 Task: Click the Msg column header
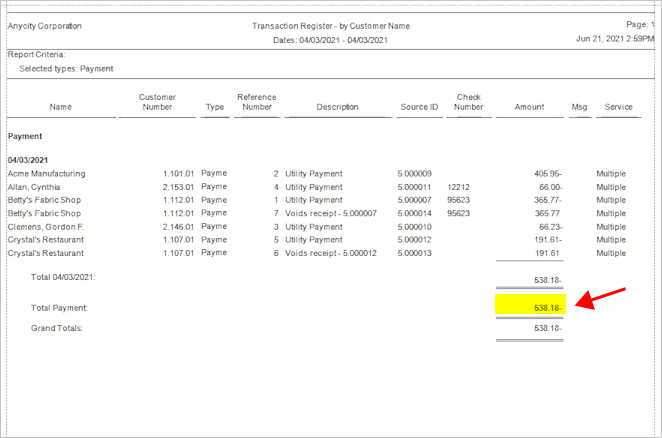click(x=579, y=107)
